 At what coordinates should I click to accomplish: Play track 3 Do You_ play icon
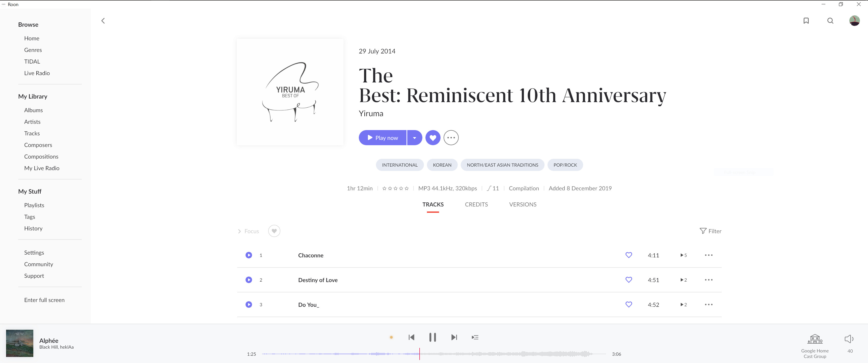click(x=249, y=305)
